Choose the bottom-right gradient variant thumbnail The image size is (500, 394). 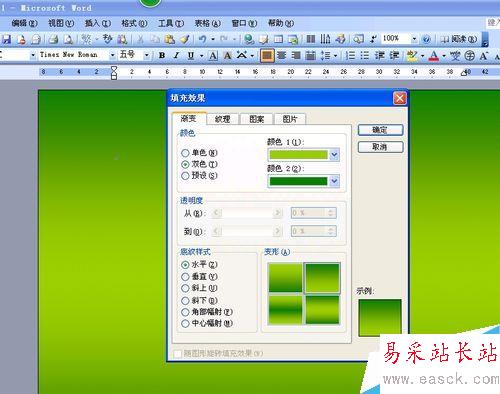pyautogui.click(x=322, y=309)
